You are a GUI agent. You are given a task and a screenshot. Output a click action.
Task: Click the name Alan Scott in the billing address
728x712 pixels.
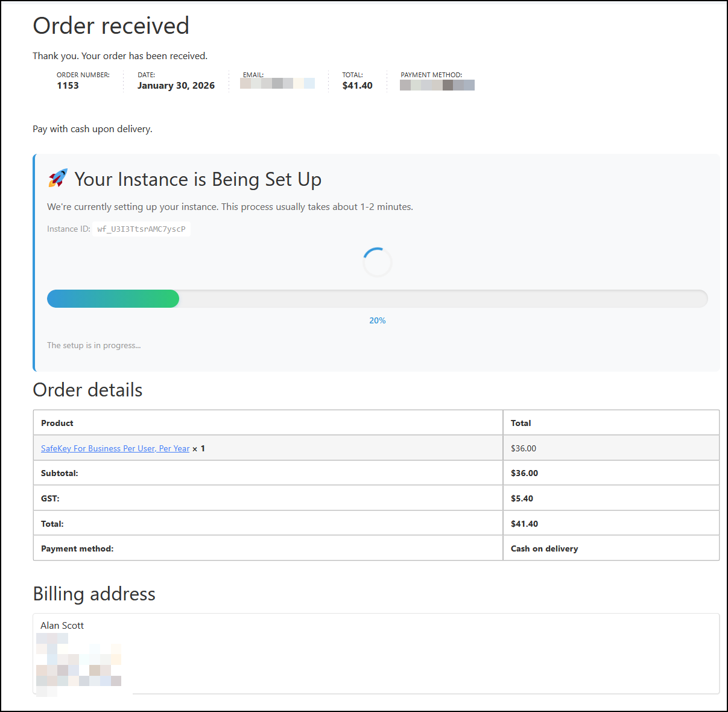[x=62, y=626]
